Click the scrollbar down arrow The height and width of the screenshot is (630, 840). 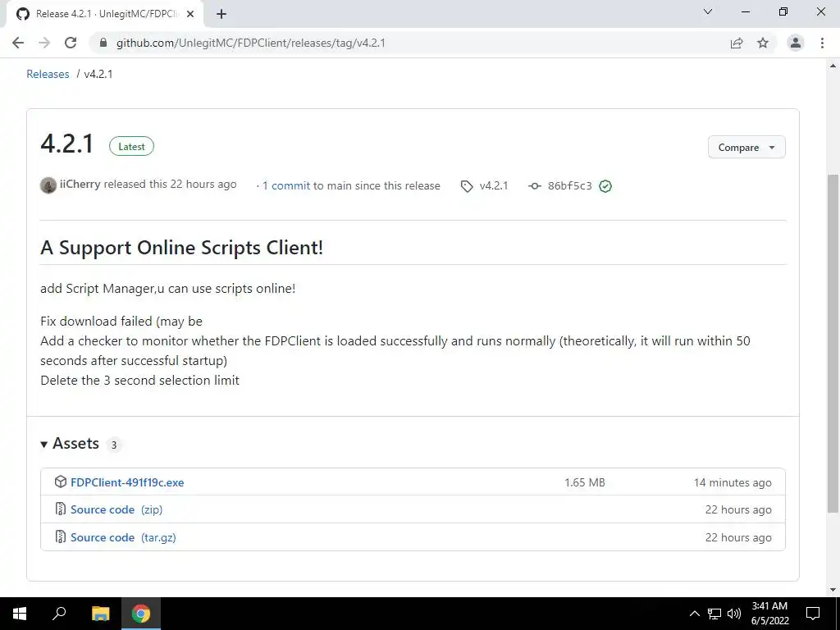click(833, 590)
